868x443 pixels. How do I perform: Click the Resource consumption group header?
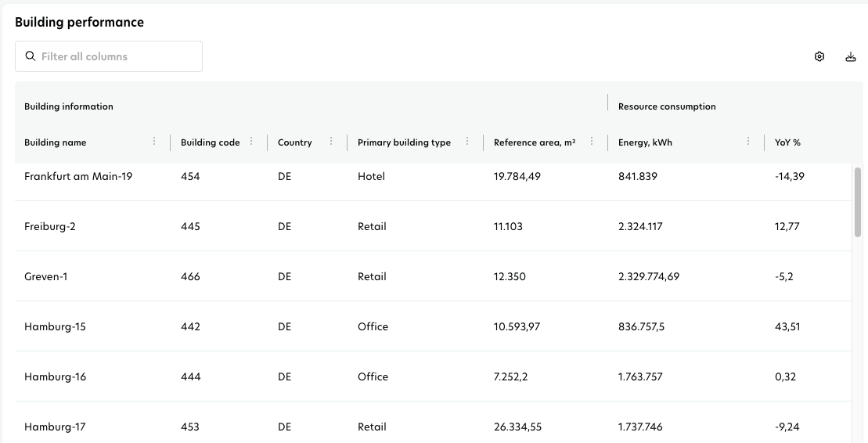667,106
